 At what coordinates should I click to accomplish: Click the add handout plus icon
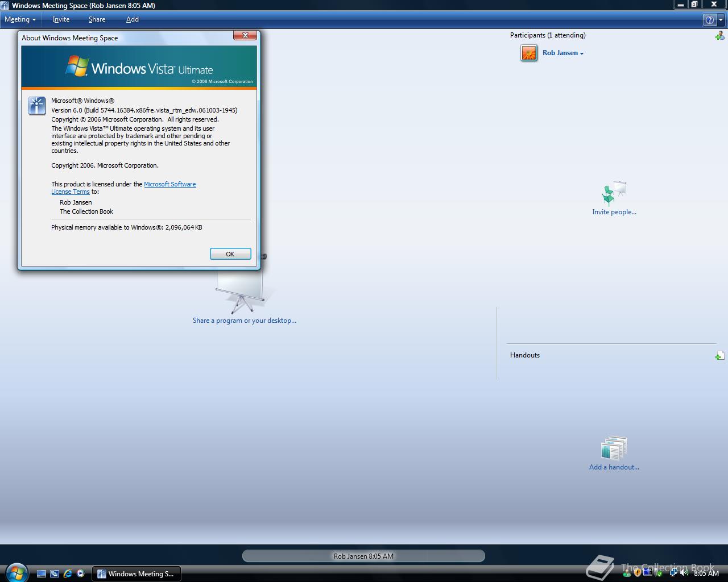pyautogui.click(x=719, y=356)
